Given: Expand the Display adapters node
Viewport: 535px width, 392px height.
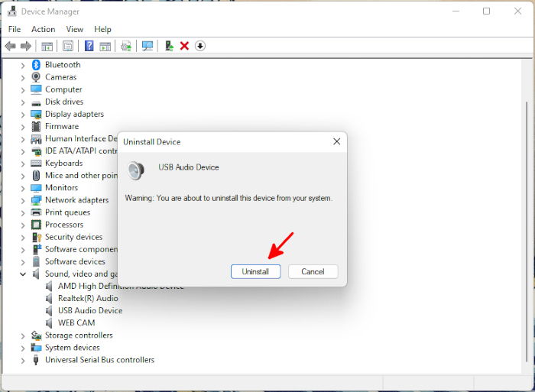Looking at the screenshot, I should click(23, 115).
